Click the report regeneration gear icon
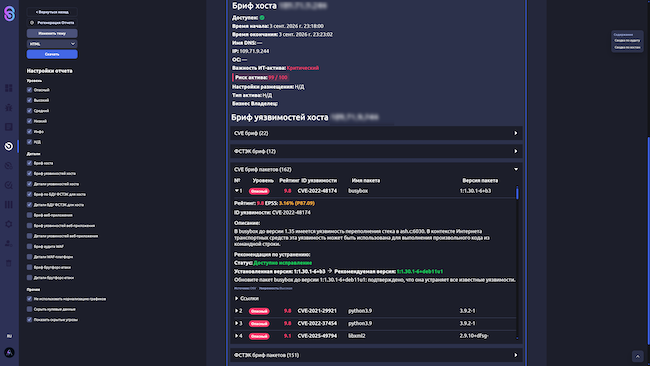This screenshot has height=366, width=650. tap(32, 23)
